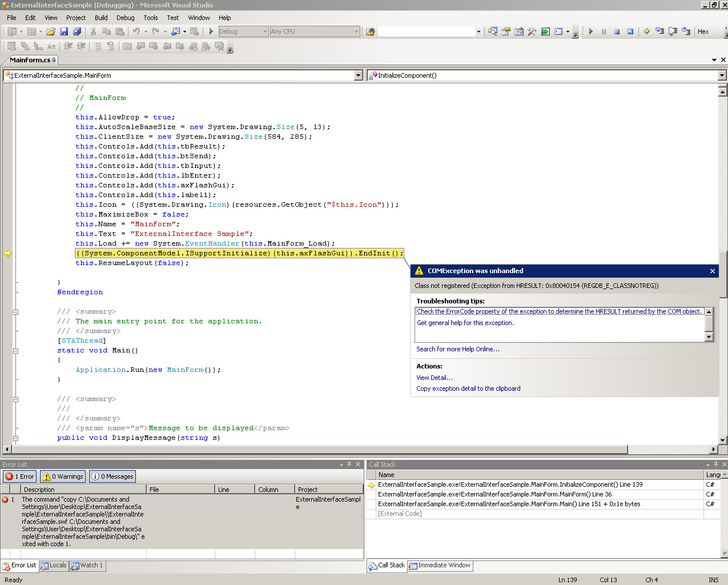The image size is (728, 585).
Task: Click the Paste clipboard icon
Action: pyautogui.click(x=120, y=31)
